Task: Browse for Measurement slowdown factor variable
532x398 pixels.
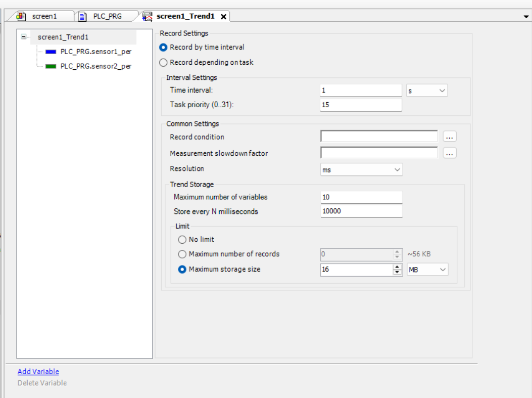Action: (450, 153)
